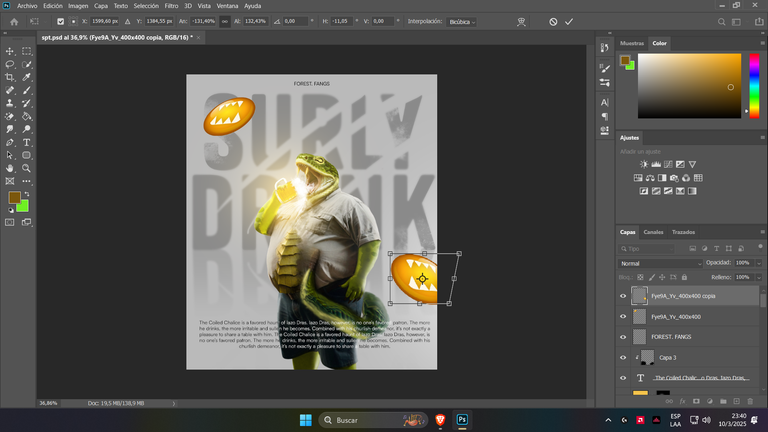Expand status bar info arrow
Image resolution: width=768 pixels, height=432 pixels.
pyautogui.click(x=173, y=404)
